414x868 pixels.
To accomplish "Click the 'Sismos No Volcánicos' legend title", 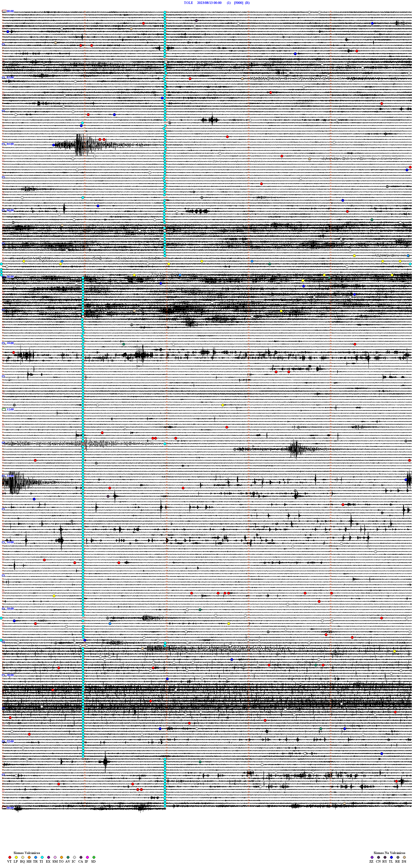I will [x=389, y=853].
